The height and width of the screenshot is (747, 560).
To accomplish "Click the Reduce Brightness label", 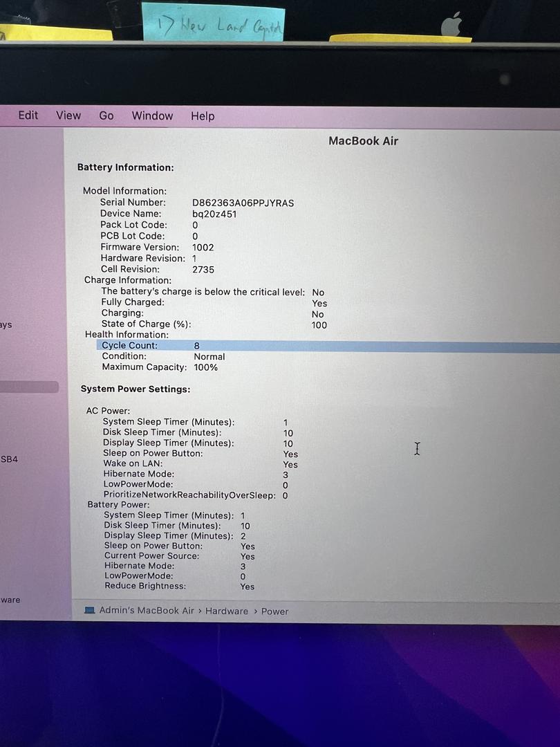I will 146,586.
